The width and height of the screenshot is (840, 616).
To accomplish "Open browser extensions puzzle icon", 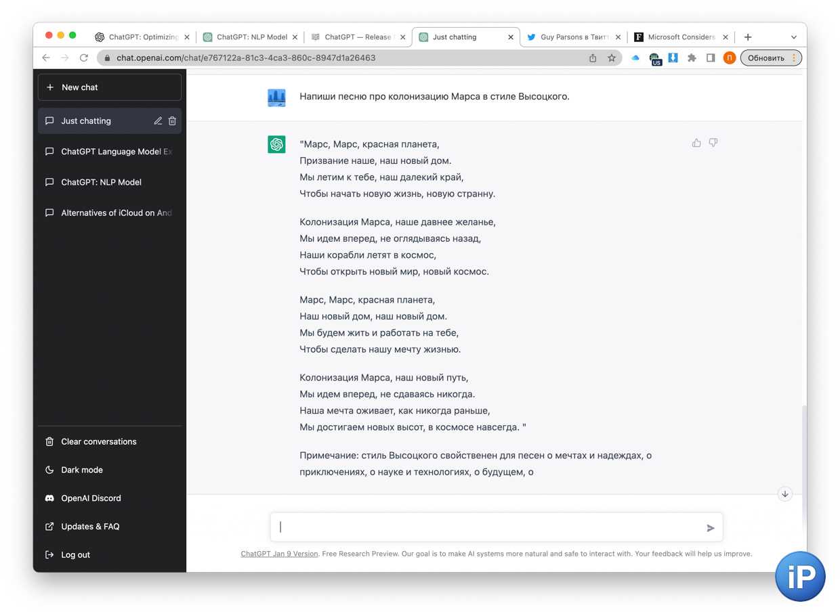I will [692, 58].
